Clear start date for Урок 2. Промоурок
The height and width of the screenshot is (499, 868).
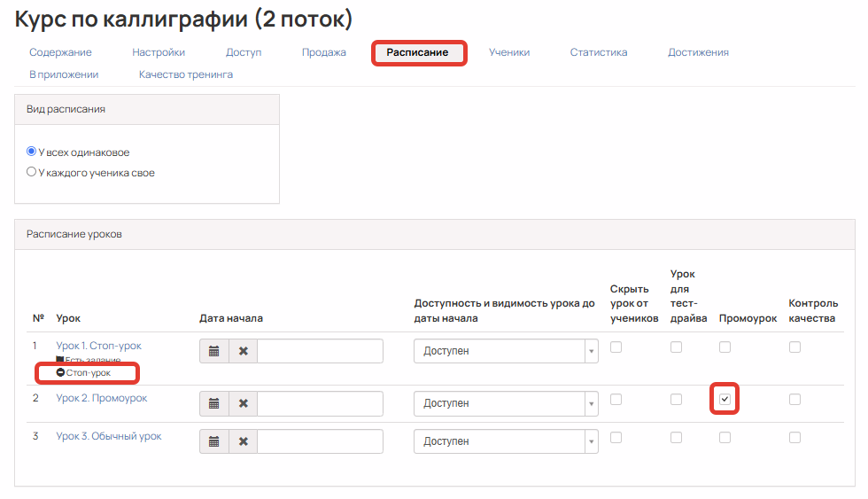(x=243, y=404)
